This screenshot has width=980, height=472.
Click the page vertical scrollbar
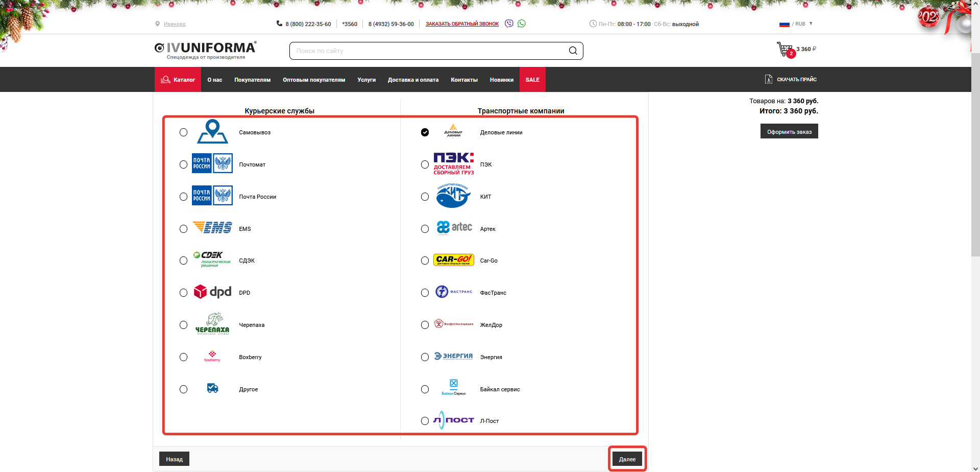[975, 153]
